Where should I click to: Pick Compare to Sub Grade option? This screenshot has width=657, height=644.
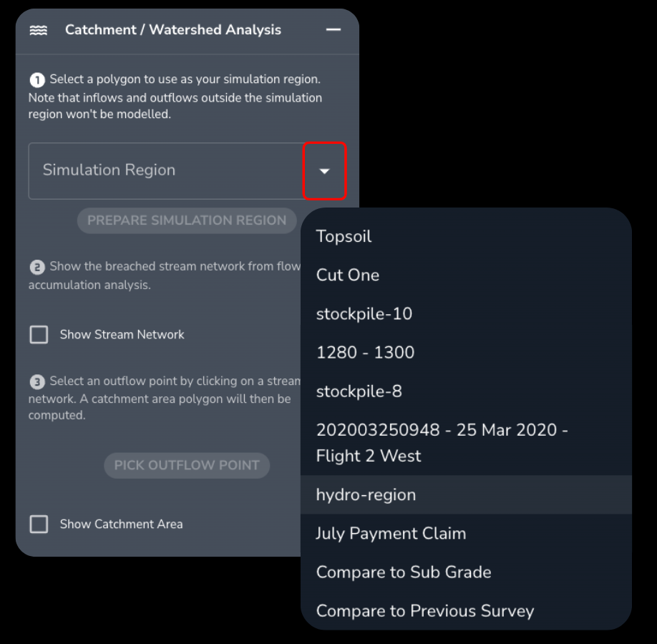coord(404,572)
